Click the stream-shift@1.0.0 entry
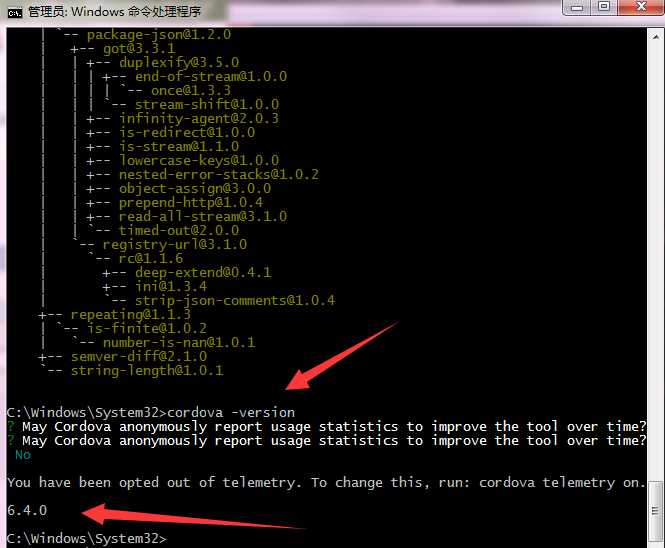 207,105
